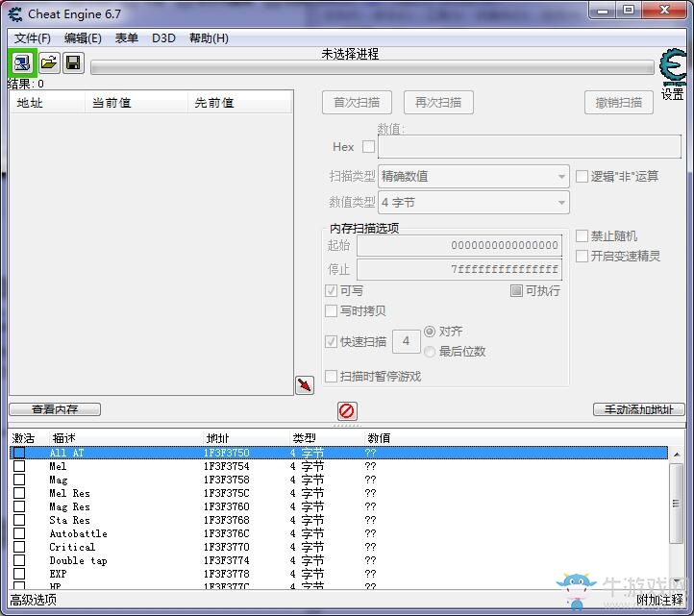The width and height of the screenshot is (694, 616).
Task: Click the 数值 input field
Action: (x=530, y=146)
